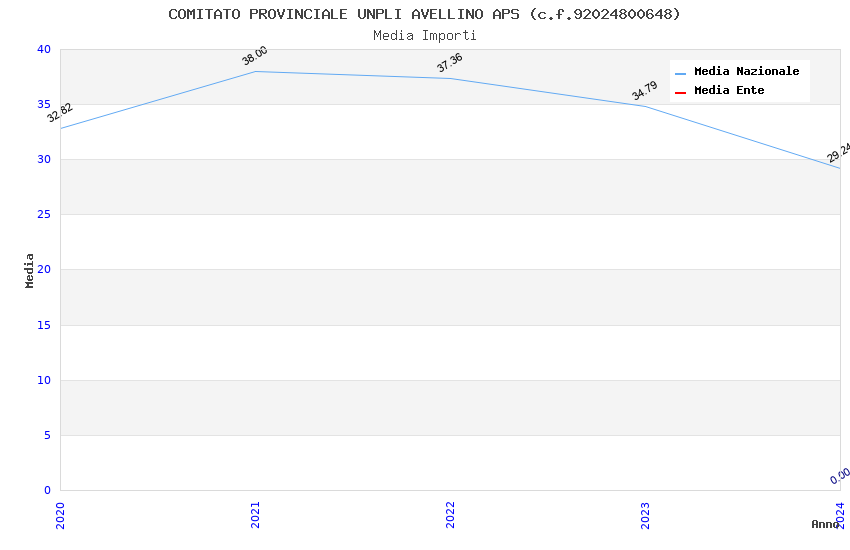
Task: Click the 15 y-axis tick label
Action: (44, 325)
